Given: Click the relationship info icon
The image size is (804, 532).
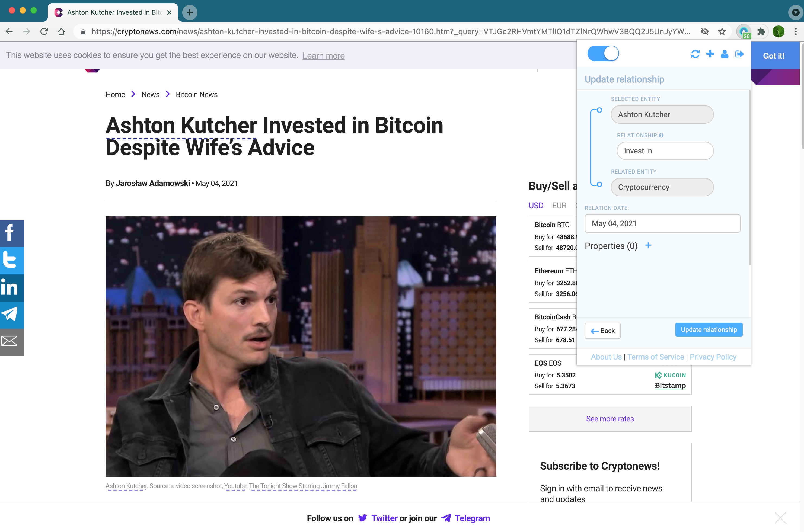Looking at the screenshot, I should (661, 135).
